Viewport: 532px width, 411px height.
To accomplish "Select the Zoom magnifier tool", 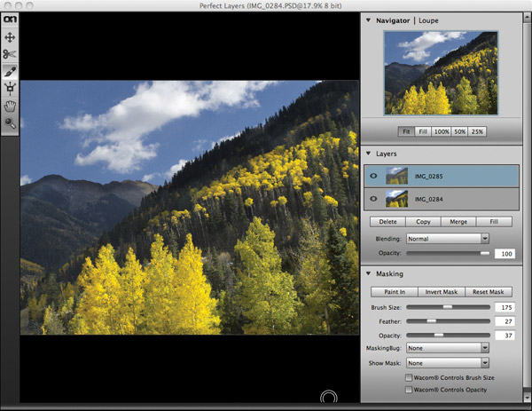I will [10, 123].
